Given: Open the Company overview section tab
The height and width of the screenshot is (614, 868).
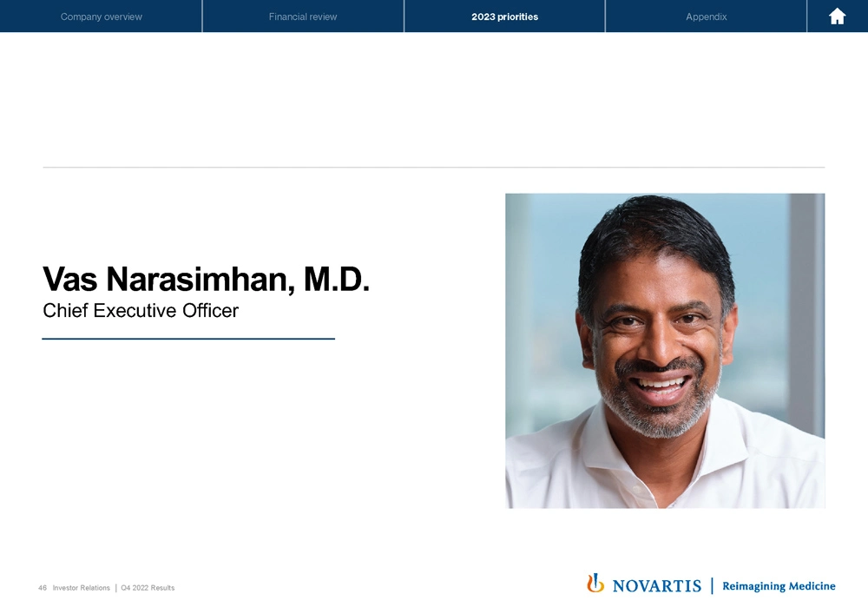Looking at the screenshot, I should [102, 17].
